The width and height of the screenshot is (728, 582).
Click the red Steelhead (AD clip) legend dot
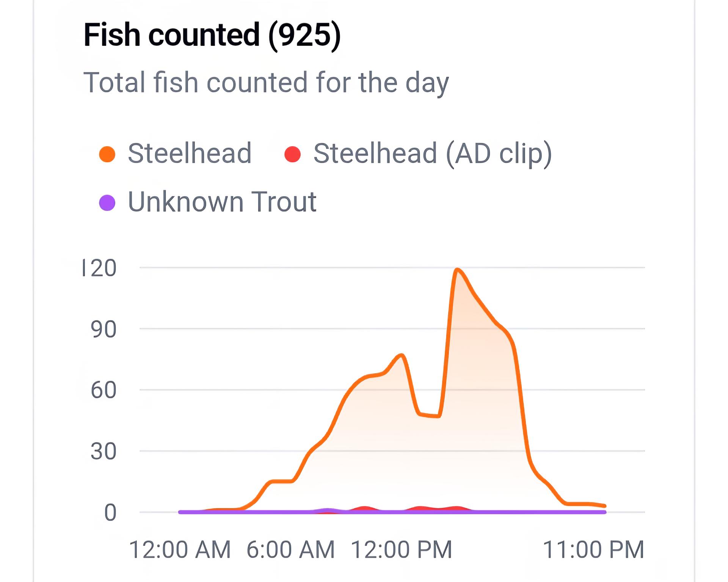[292, 154]
